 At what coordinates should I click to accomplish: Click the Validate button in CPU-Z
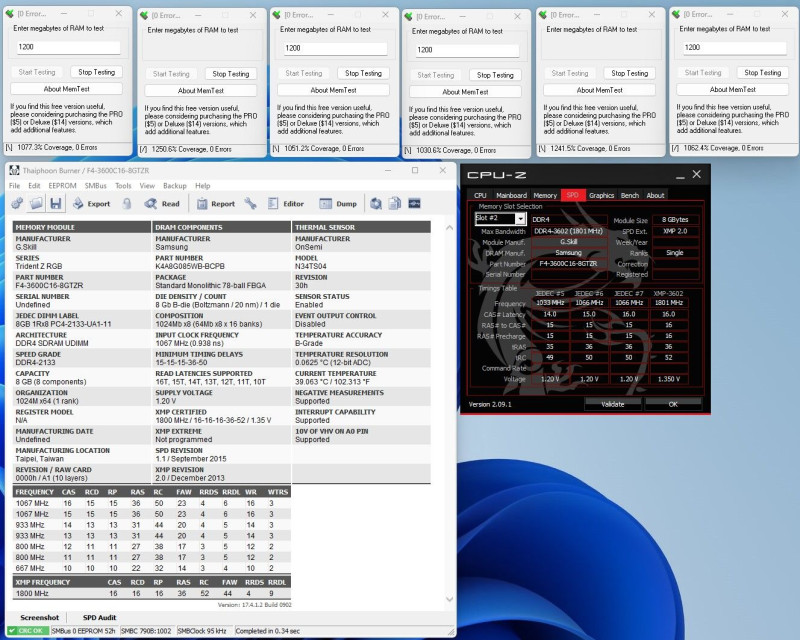point(613,404)
